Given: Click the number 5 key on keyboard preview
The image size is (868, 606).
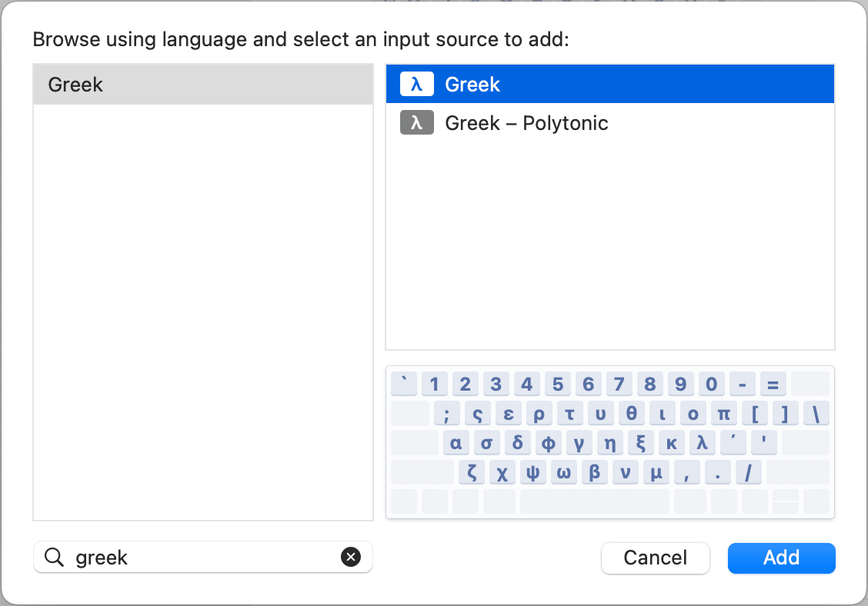Looking at the screenshot, I should click(x=558, y=384).
